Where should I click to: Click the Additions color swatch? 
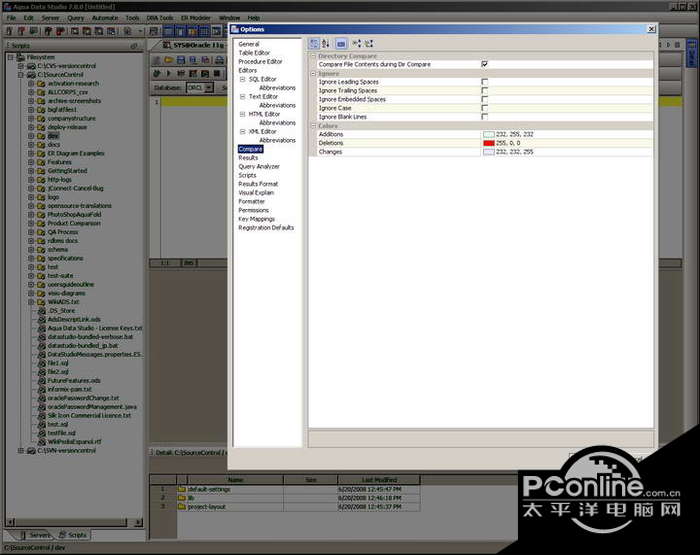pyautogui.click(x=489, y=134)
